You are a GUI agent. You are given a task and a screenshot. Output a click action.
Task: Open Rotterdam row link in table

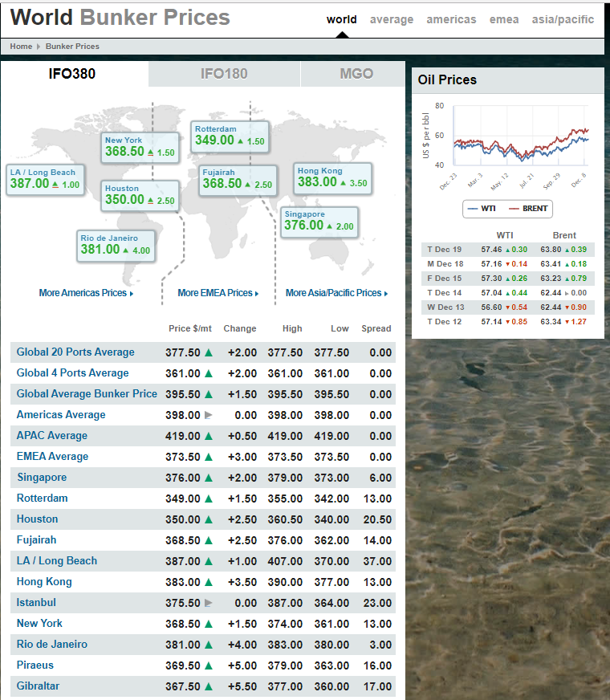pos(43,499)
